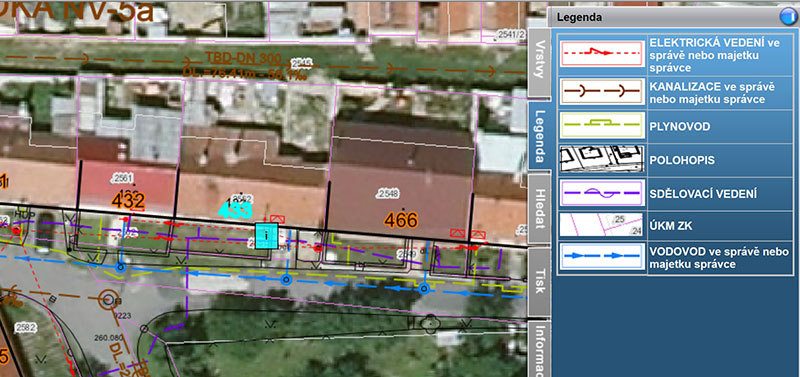Image resolution: width=800 pixels, height=377 pixels.
Task: Click the cyan info marker on the map
Action: coord(266,236)
